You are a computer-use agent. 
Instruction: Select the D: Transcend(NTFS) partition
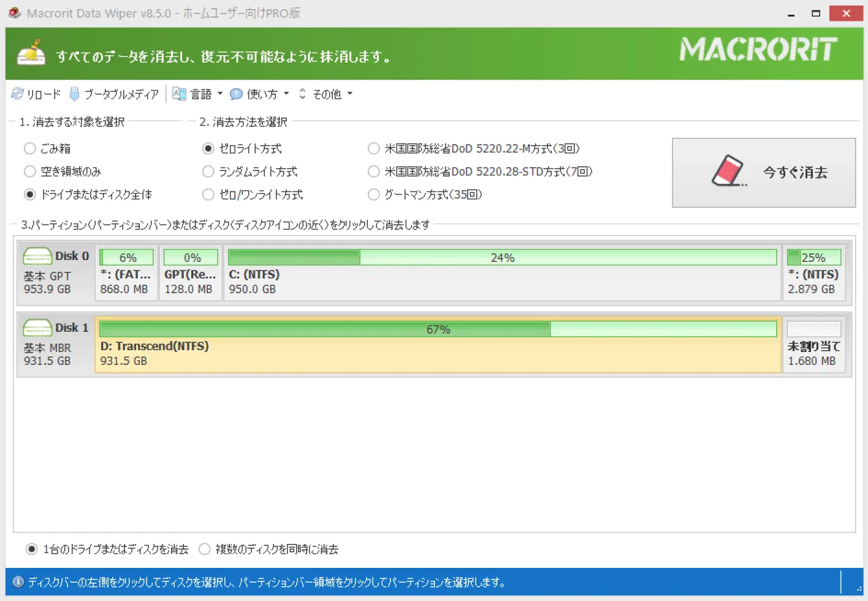[438, 345]
